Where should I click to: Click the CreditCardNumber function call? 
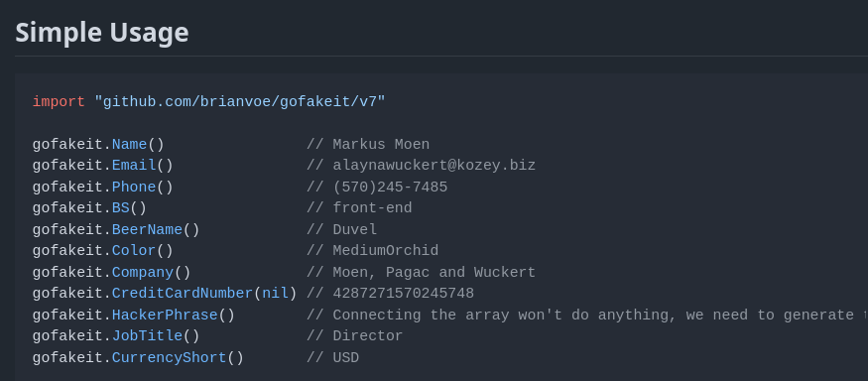coord(183,294)
